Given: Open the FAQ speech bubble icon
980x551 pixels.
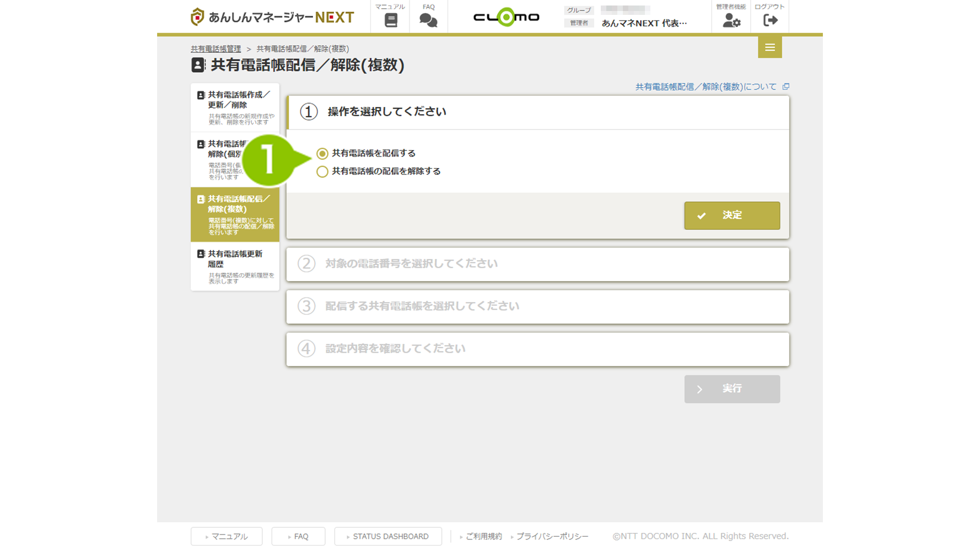Looking at the screenshot, I should coord(428,20).
